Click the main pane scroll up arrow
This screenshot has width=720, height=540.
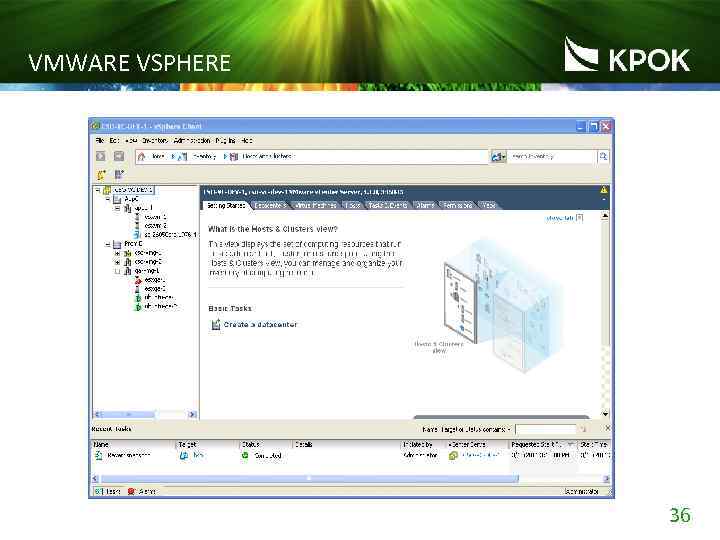click(605, 216)
